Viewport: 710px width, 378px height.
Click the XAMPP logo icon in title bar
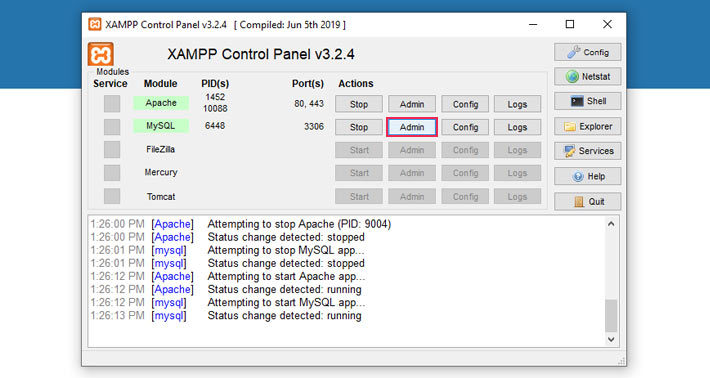pyautogui.click(x=95, y=24)
